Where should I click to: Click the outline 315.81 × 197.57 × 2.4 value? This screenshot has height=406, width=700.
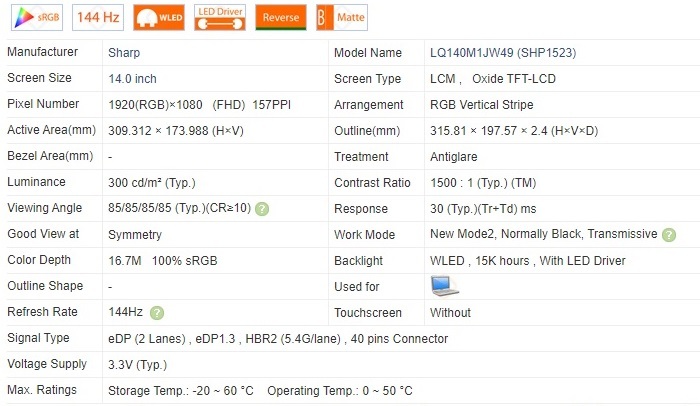tap(514, 131)
